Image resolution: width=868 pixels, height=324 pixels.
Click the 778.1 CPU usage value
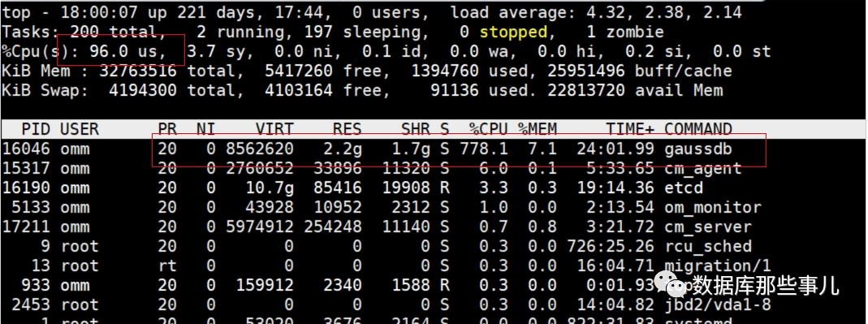[x=483, y=149]
